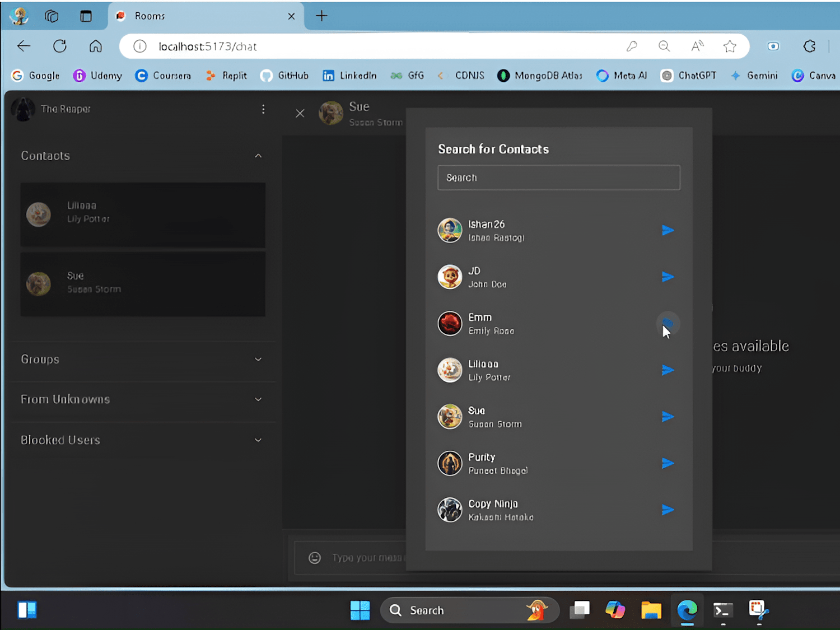The width and height of the screenshot is (840, 630).
Task: Select Emm's red avatar picture
Action: click(x=450, y=323)
